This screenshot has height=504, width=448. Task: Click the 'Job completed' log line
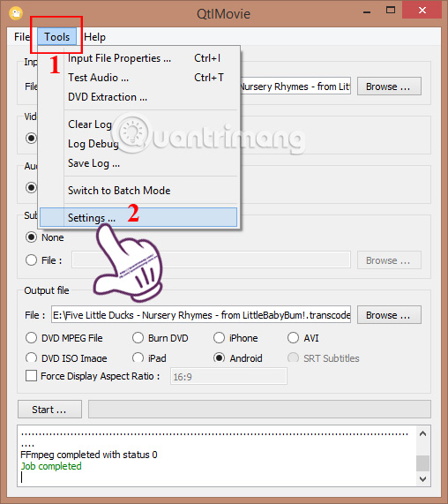51,466
